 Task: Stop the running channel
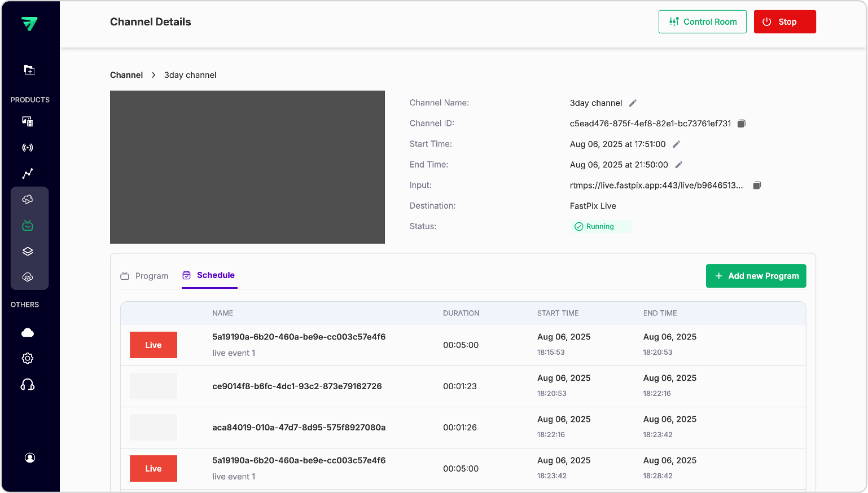pyautogui.click(x=785, y=22)
